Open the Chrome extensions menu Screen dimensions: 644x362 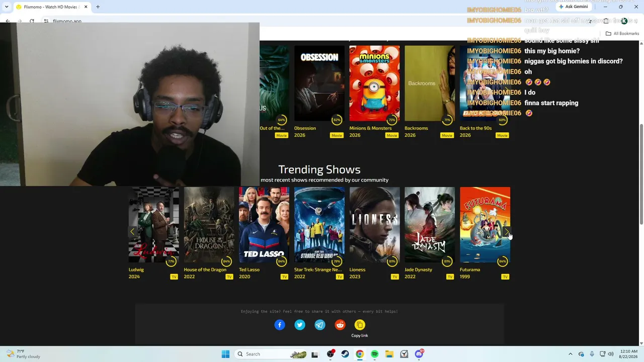tap(606, 21)
